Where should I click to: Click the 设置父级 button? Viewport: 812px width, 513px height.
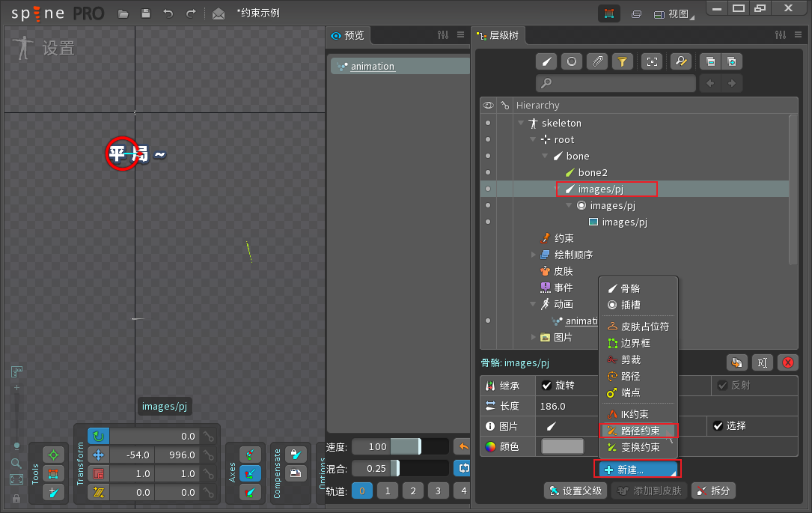[x=576, y=491]
